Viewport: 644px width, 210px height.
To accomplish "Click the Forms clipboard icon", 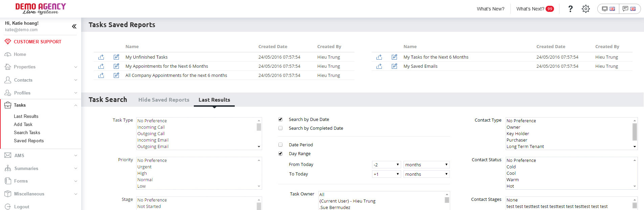I will pos(8,181).
